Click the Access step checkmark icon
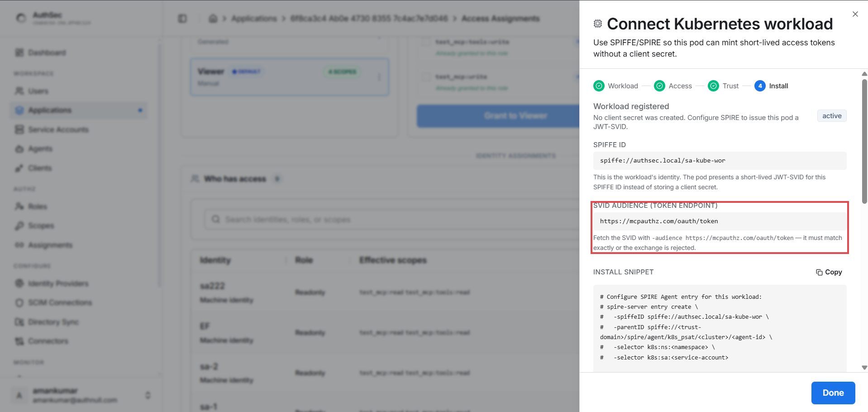 [660, 86]
